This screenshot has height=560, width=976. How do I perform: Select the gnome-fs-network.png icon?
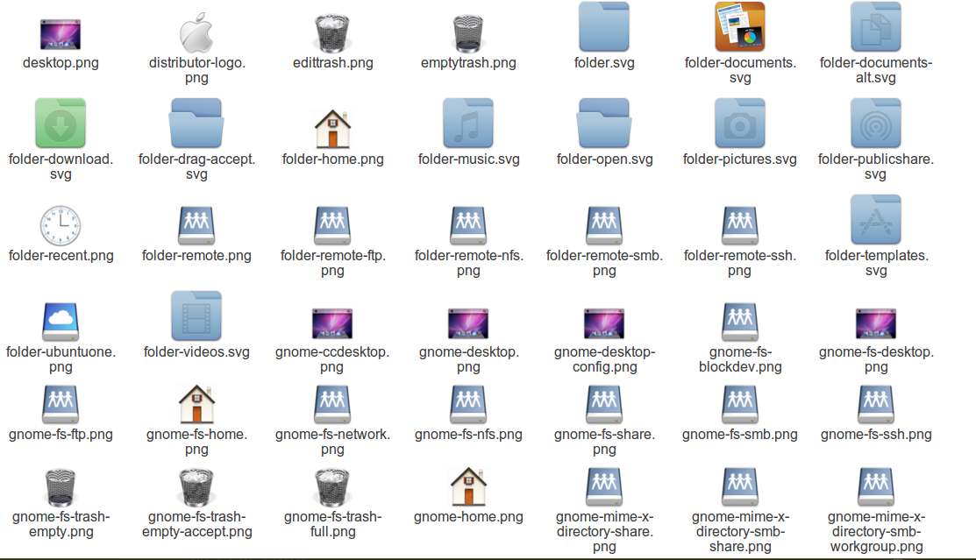332,405
